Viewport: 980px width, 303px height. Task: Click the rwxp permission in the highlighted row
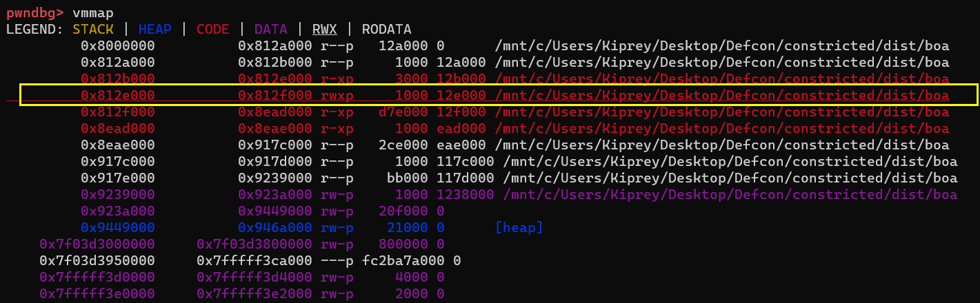(x=337, y=95)
